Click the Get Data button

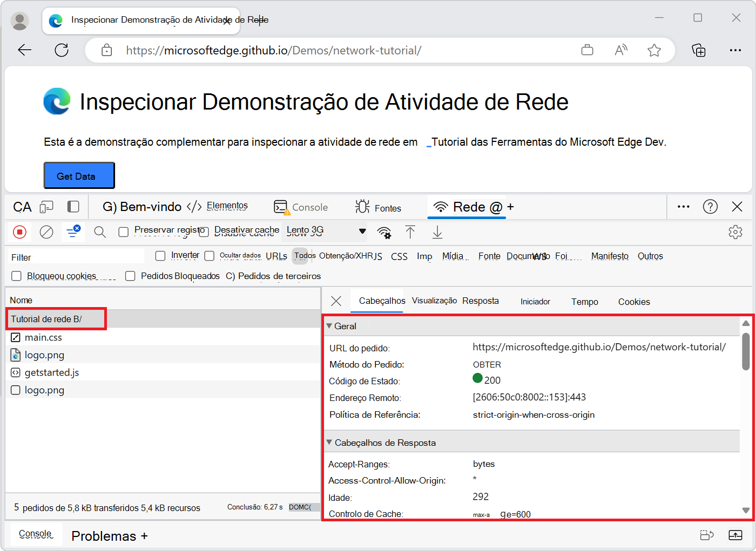[79, 175]
